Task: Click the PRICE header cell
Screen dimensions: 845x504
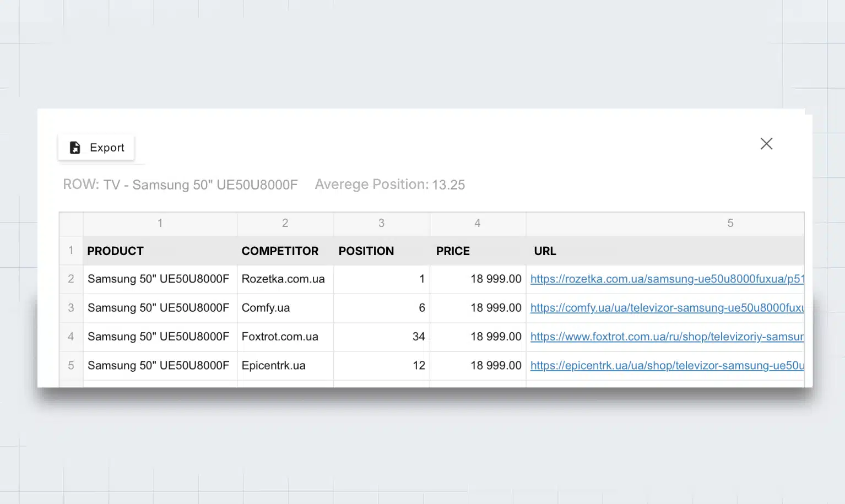Action: point(453,251)
